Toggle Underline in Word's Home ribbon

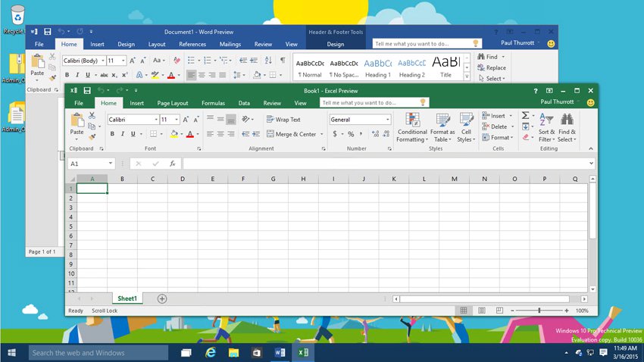(87, 75)
